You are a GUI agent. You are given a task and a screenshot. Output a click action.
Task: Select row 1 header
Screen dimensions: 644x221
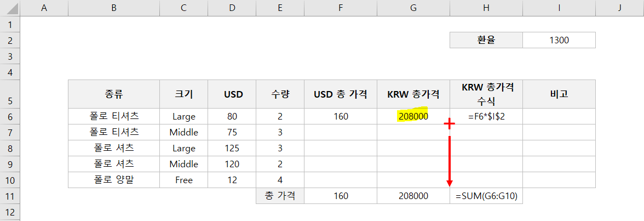[x=10, y=24]
